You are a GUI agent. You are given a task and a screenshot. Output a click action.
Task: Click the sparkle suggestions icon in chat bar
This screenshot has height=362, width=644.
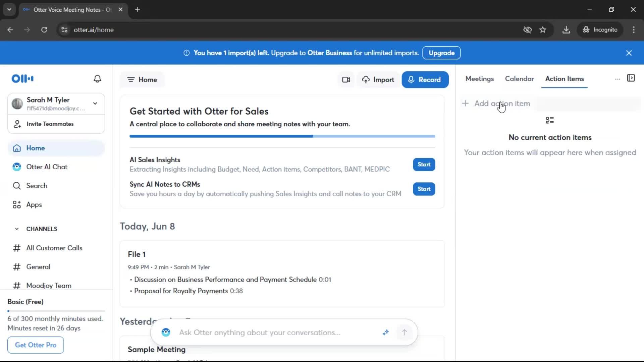[x=386, y=333]
